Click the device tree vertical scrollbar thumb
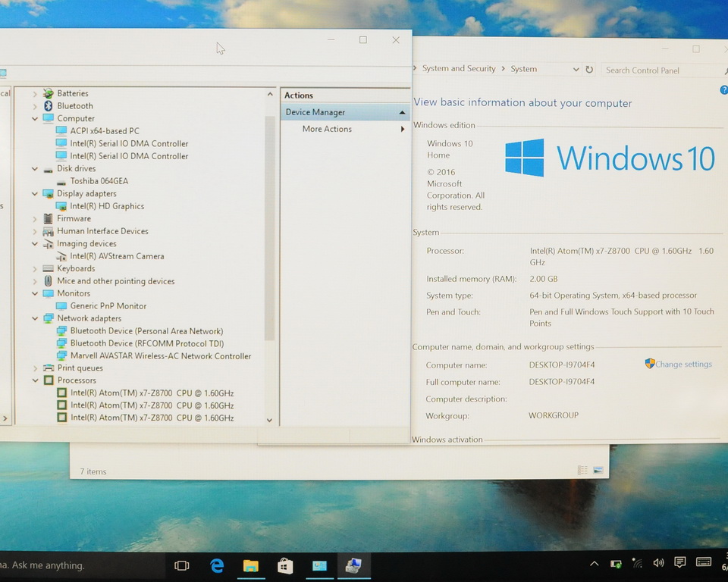This screenshot has height=582, width=728. (x=269, y=227)
